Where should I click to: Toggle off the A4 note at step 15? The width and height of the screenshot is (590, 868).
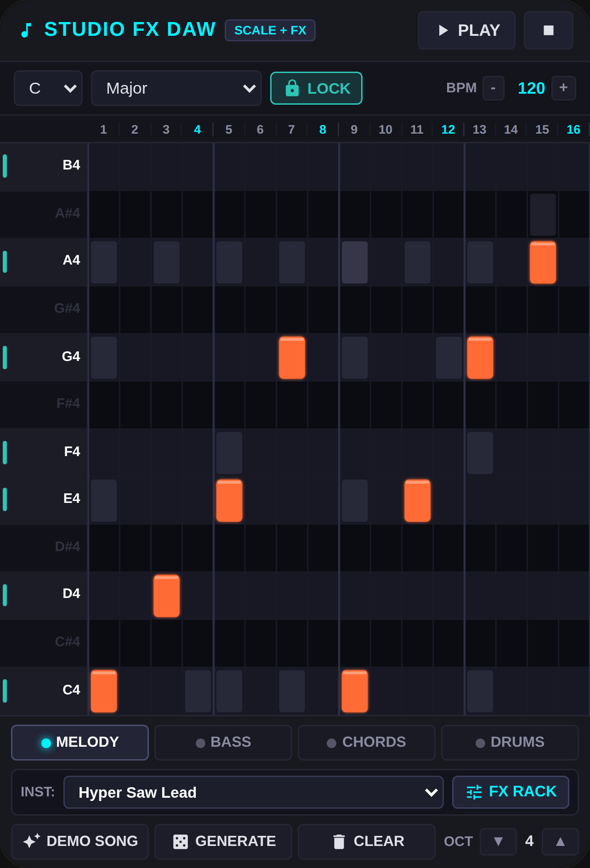click(543, 262)
